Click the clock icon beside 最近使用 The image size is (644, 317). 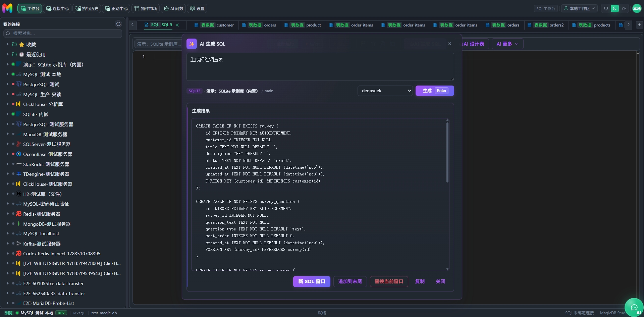coord(22,55)
